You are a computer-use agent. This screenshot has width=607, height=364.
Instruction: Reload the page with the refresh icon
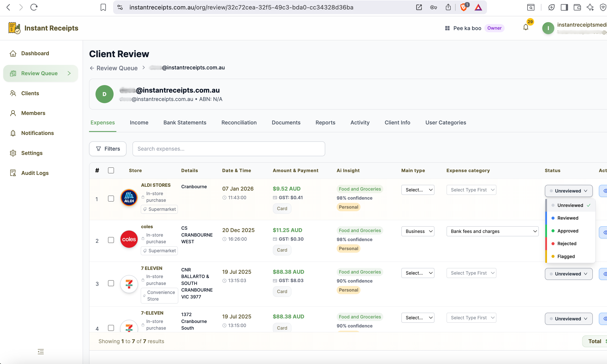click(x=34, y=7)
